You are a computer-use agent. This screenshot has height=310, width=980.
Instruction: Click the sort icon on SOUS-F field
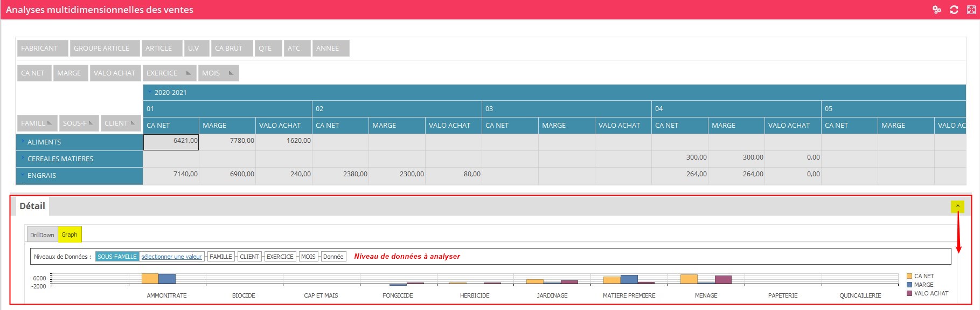tap(91, 123)
